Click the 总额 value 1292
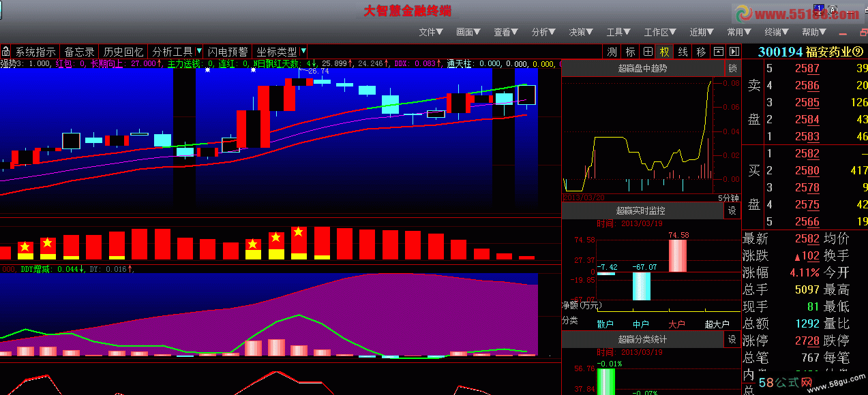 pyautogui.click(x=807, y=323)
